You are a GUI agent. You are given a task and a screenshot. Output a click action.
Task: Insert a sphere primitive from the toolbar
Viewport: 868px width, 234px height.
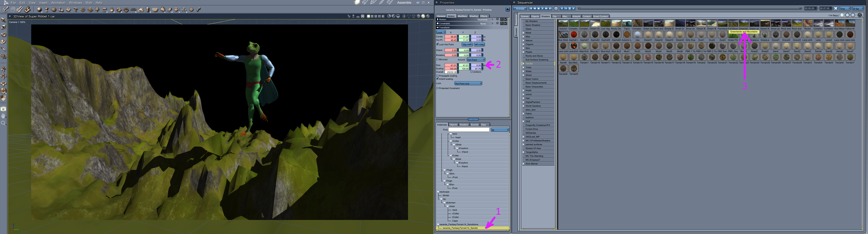(39, 10)
